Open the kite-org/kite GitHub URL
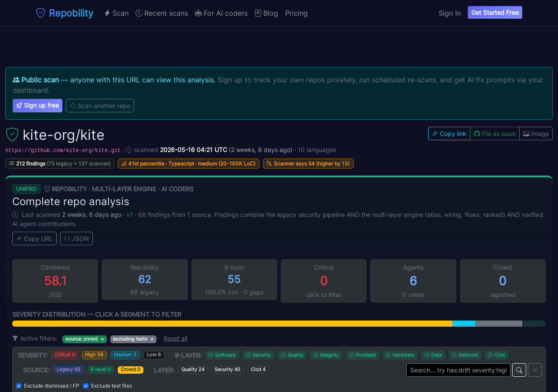This screenshot has height=392, width=558. coord(63,150)
